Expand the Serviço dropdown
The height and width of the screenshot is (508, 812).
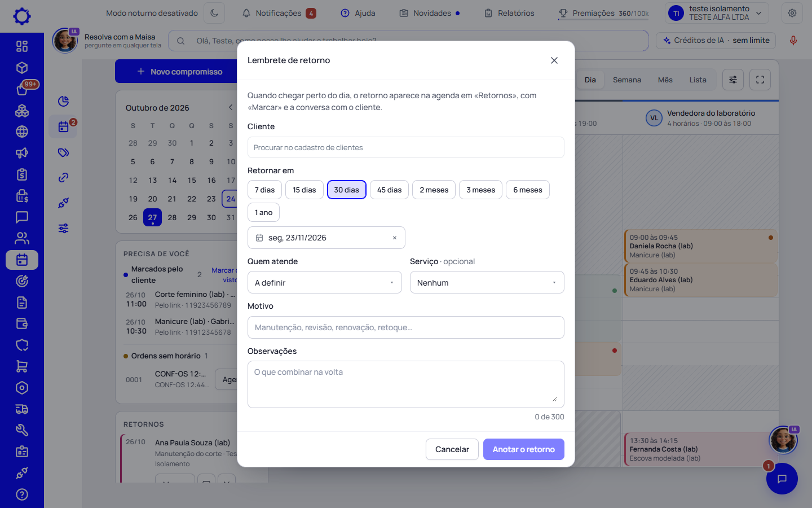487,282
